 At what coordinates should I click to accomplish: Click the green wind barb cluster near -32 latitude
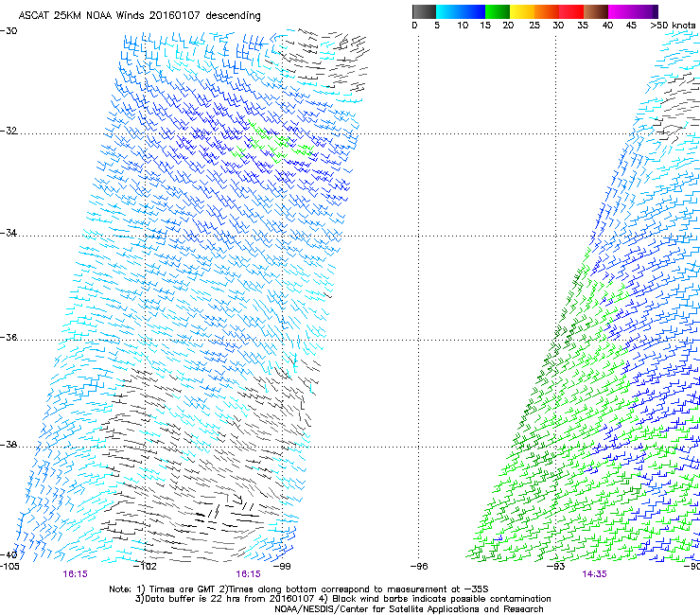[272, 143]
